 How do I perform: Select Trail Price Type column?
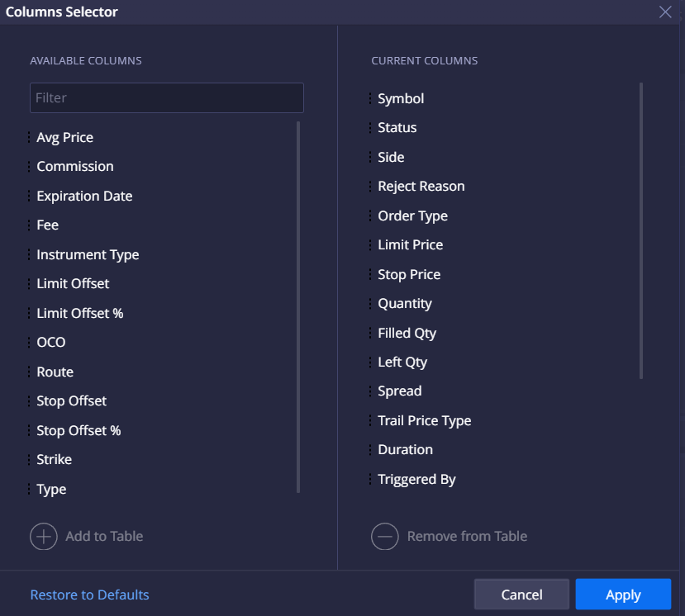point(424,421)
